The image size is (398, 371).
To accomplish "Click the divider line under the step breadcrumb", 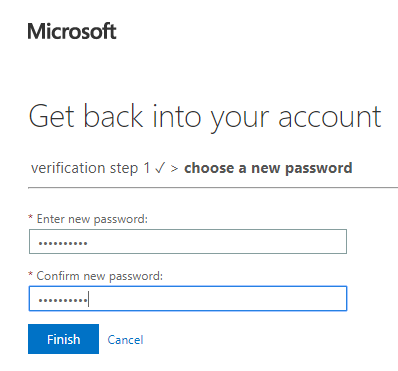I will pyautogui.click(x=213, y=188).
